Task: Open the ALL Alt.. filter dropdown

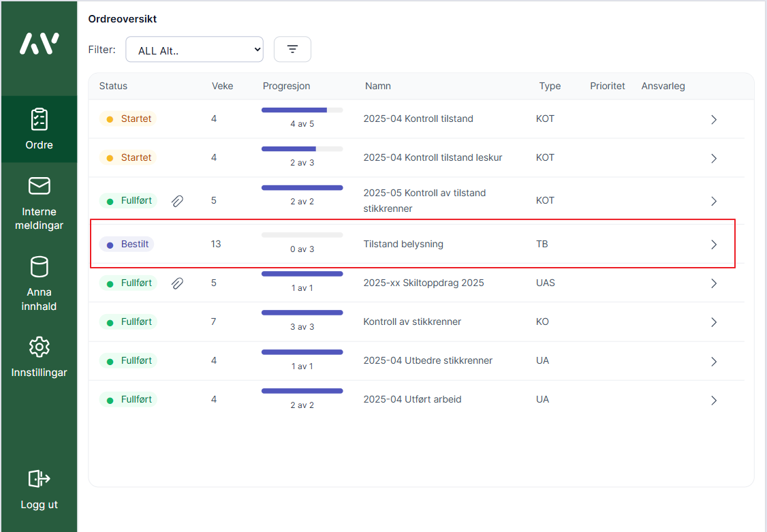Action: coord(194,50)
